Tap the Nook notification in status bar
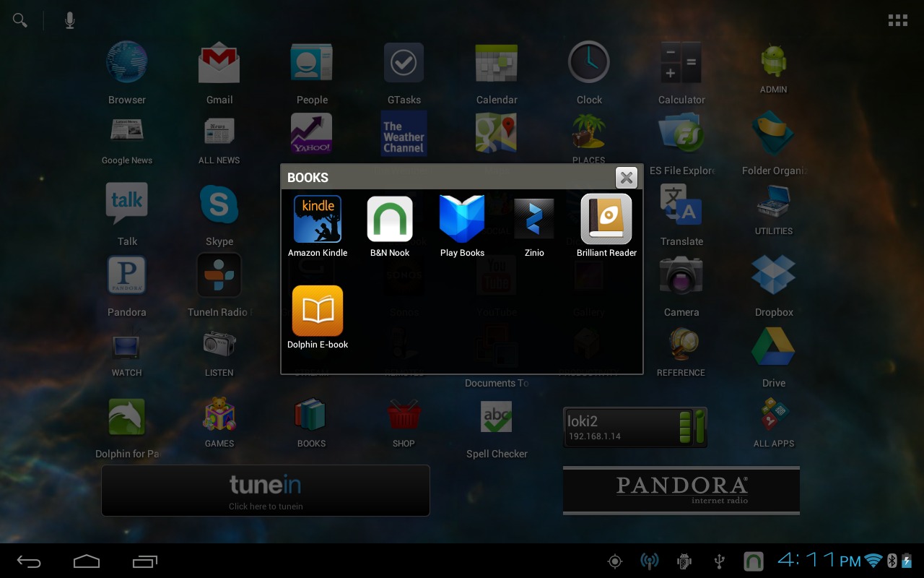Image resolution: width=924 pixels, height=578 pixels. click(x=754, y=561)
